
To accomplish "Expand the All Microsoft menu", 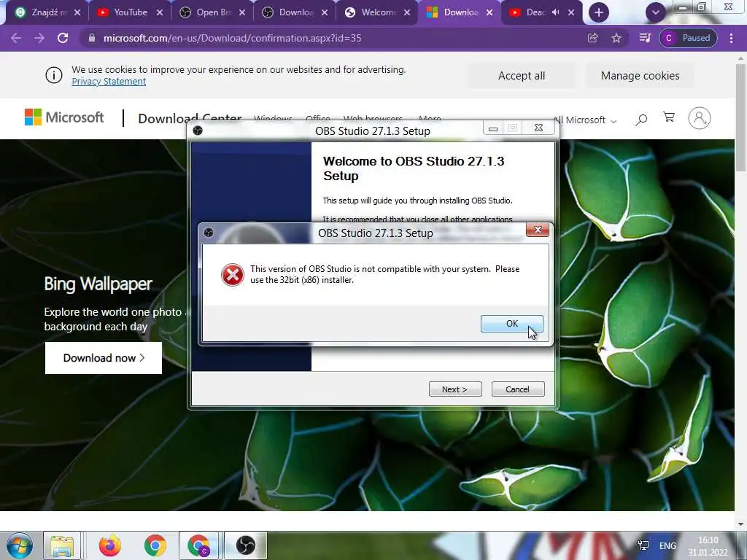I will click(585, 120).
